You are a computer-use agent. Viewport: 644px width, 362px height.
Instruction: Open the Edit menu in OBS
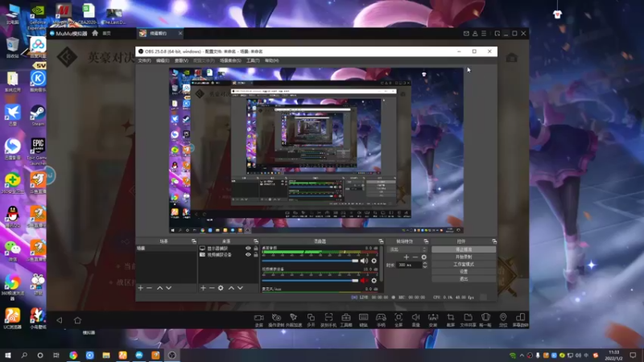pos(163,61)
